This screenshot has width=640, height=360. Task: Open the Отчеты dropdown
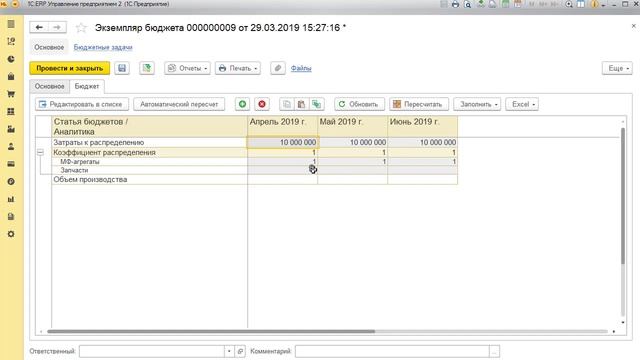[x=187, y=68]
